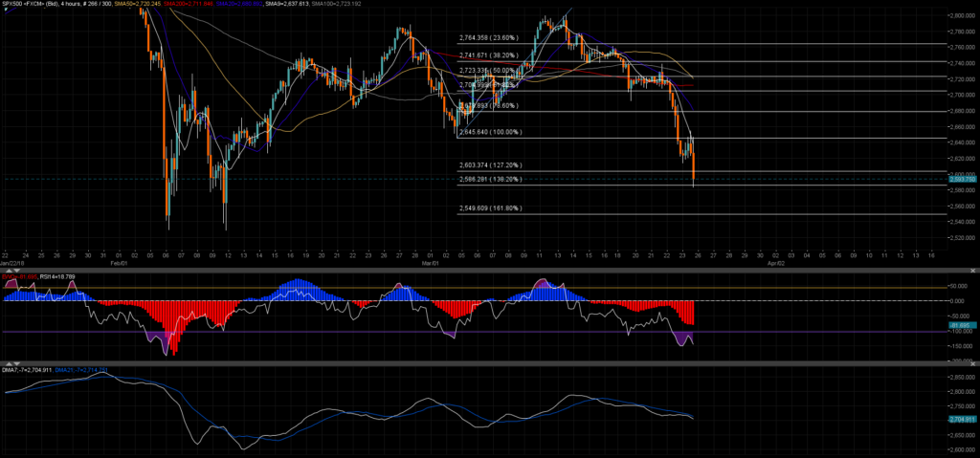Click the 127.20% Fibonacci level label
This screenshot has width=980, height=458.
(x=491, y=165)
